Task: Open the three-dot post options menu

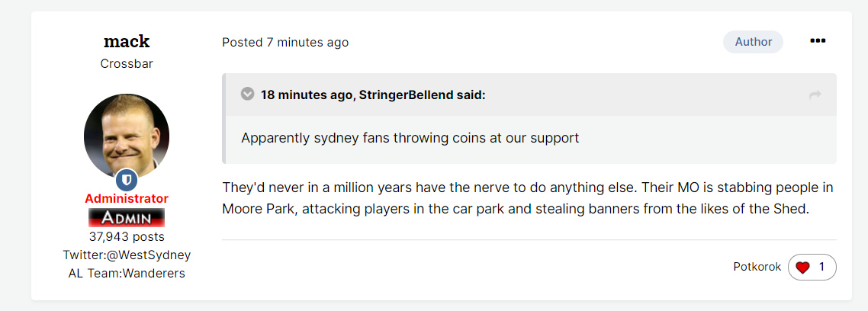Action: [817, 41]
